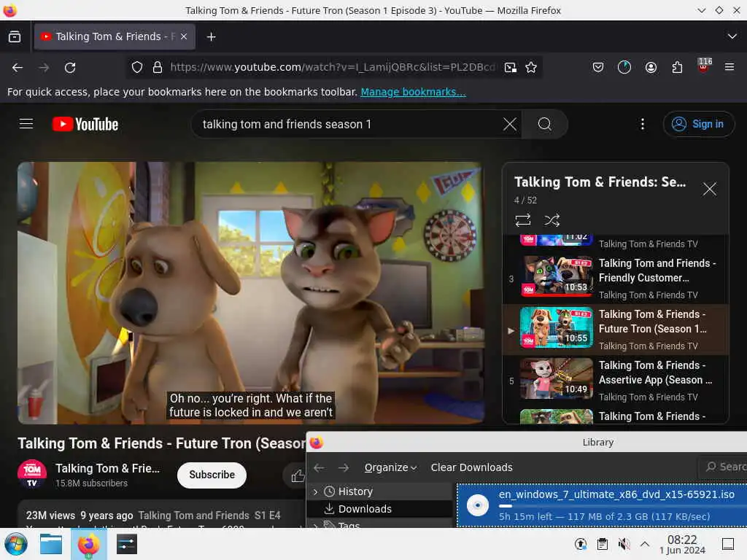Image resolution: width=747 pixels, height=560 pixels.
Task: Submit search with magnifier button
Action: click(544, 124)
